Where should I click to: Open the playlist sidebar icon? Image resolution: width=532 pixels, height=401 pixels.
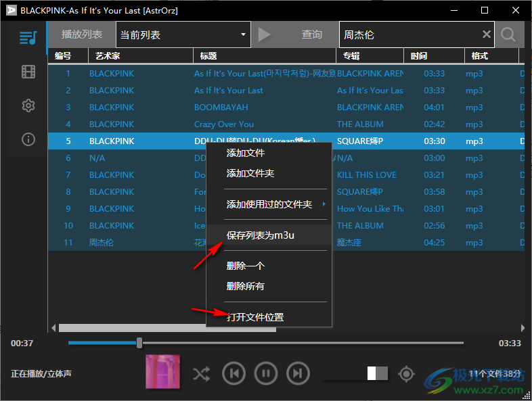[x=28, y=38]
